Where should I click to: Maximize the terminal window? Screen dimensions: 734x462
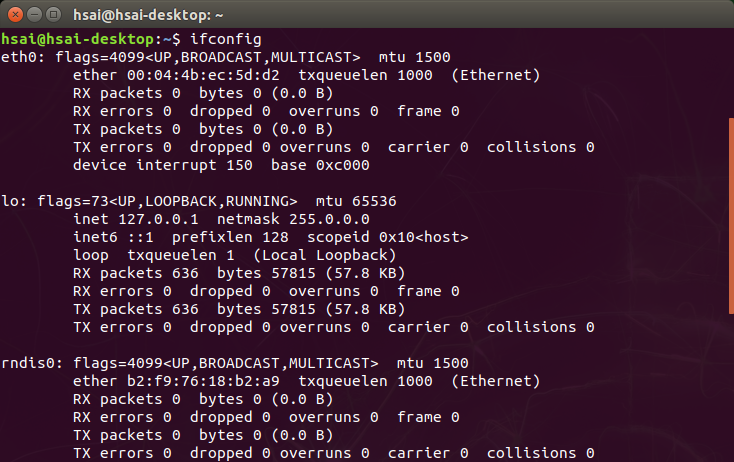(54, 15)
